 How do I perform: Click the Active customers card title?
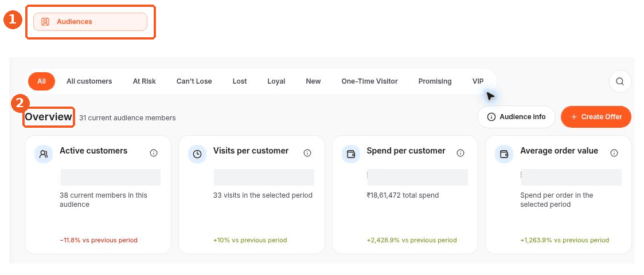(93, 151)
